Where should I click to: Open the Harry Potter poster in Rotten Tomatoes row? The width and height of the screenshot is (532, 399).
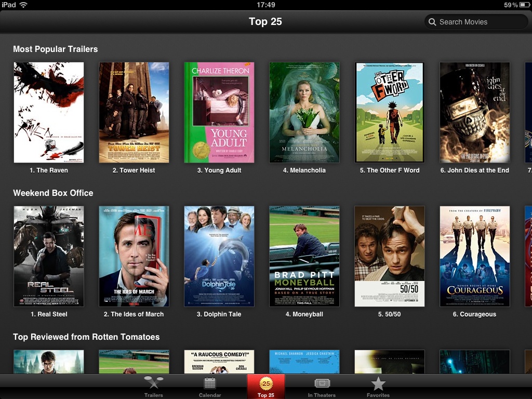49,362
